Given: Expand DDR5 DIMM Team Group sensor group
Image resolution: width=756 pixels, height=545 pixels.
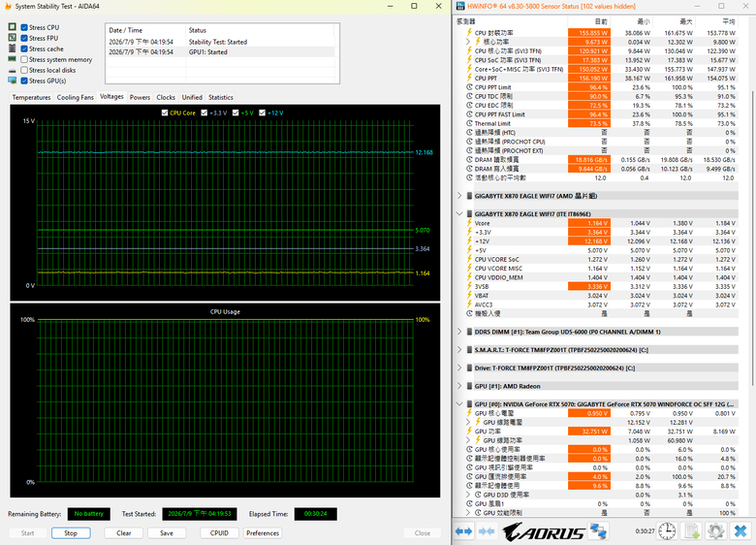Looking at the screenshot, I should click(459, 332).
